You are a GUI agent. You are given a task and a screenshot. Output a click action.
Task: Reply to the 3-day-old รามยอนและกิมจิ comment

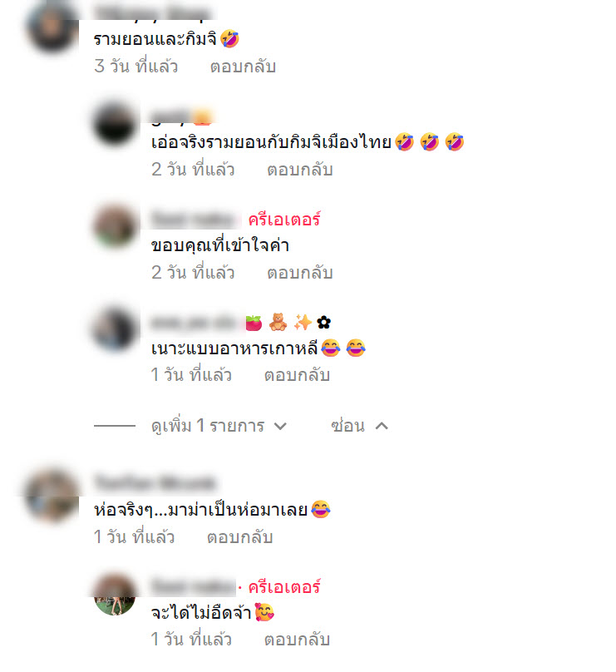click(x=243, y=67)
